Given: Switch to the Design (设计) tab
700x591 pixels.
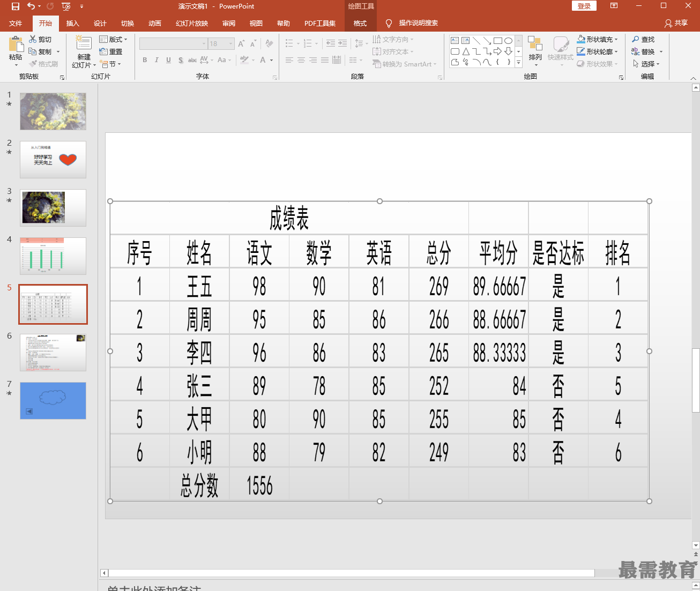Looking at the screenshot, I should pyautogui.click(x=100, y=23).
